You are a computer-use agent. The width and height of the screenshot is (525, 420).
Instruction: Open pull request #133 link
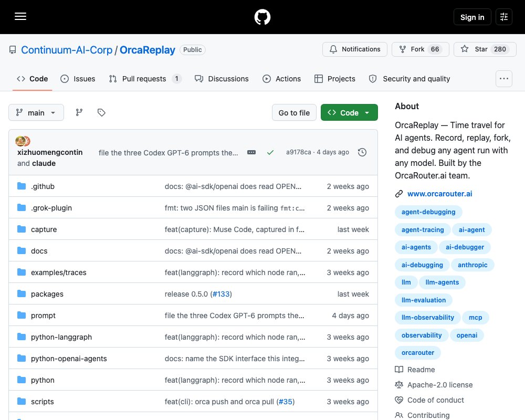click(222, 294)
